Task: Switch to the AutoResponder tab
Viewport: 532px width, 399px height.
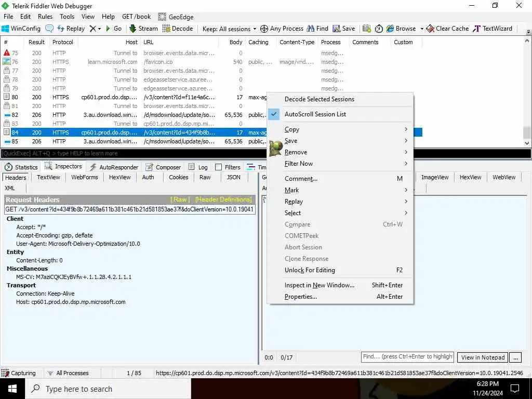Action: tap(114, 167)
